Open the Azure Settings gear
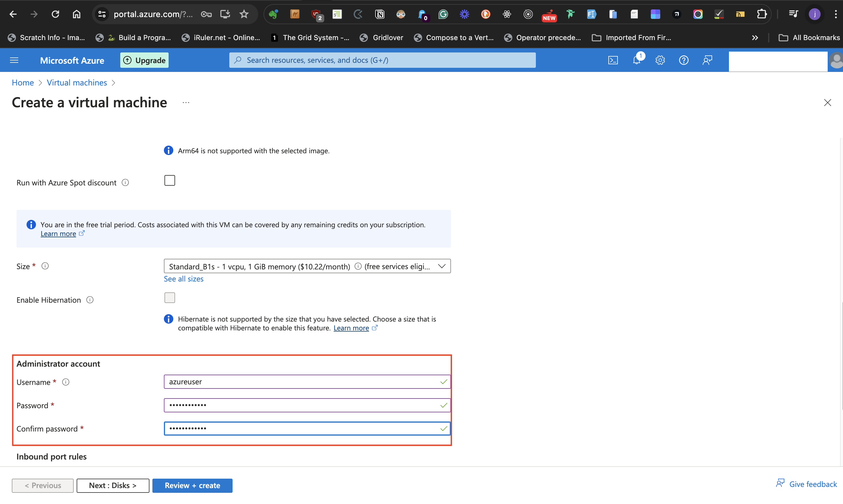This screenshot has height=504, width=843. click(660, 60)
